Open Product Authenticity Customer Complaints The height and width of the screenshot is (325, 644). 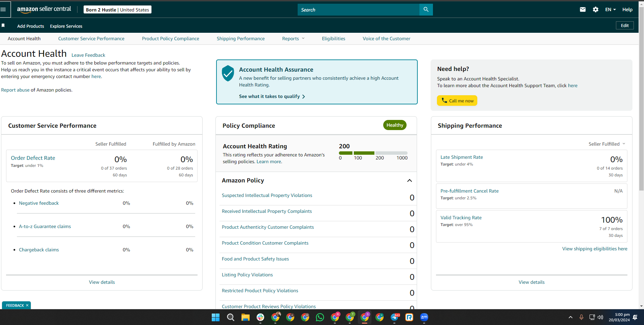point(268,227)
